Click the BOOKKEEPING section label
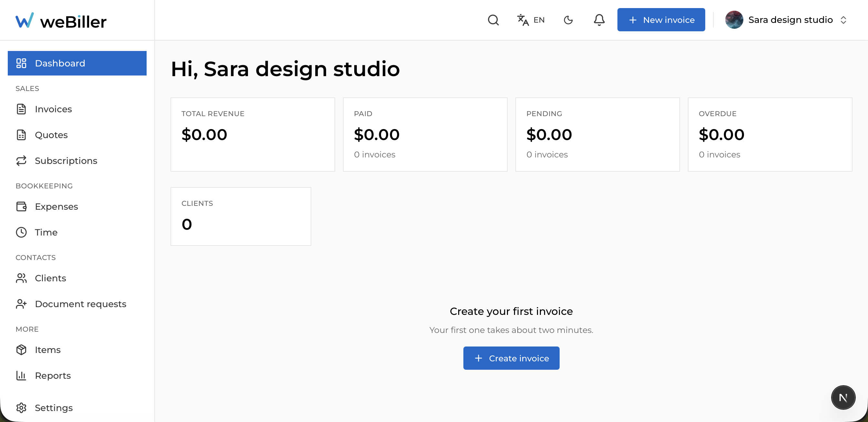Screen dimensions: 868x422 [x=44, y=186]
